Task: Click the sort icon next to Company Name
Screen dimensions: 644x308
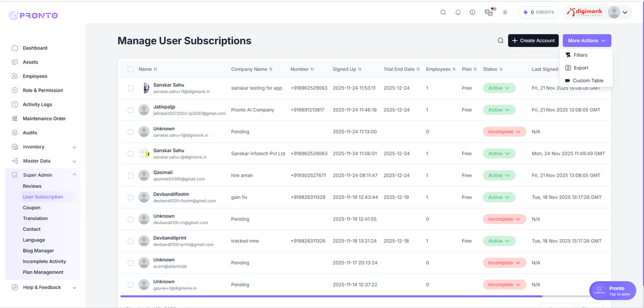Action: point(271,69)
